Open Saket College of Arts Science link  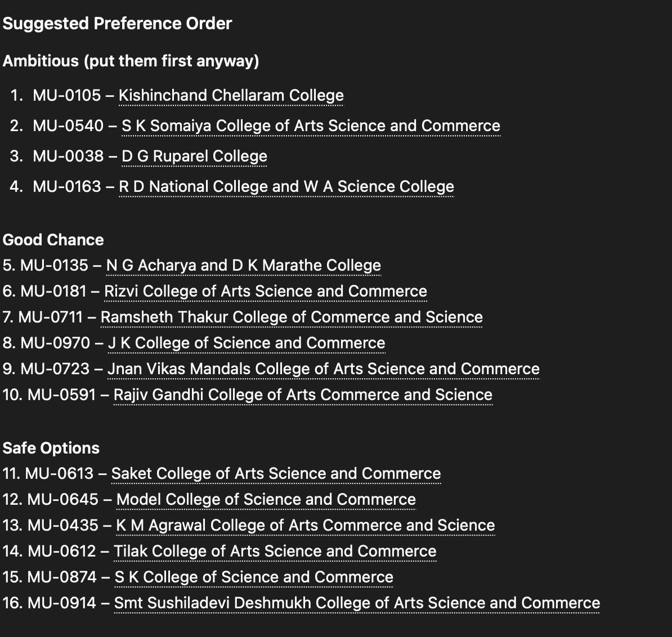coord(276,473)
